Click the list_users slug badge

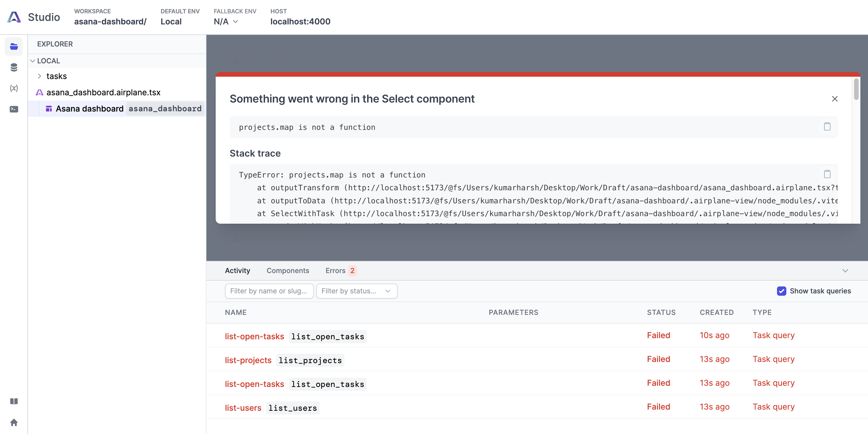point(292,408)
